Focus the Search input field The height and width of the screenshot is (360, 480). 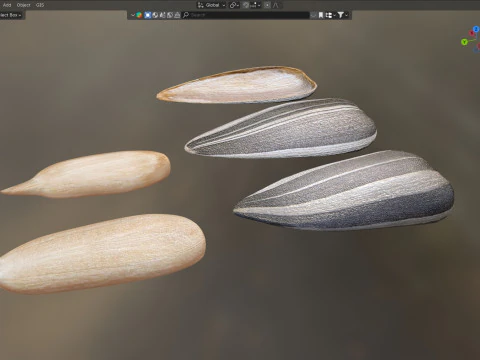coord(246,15)
